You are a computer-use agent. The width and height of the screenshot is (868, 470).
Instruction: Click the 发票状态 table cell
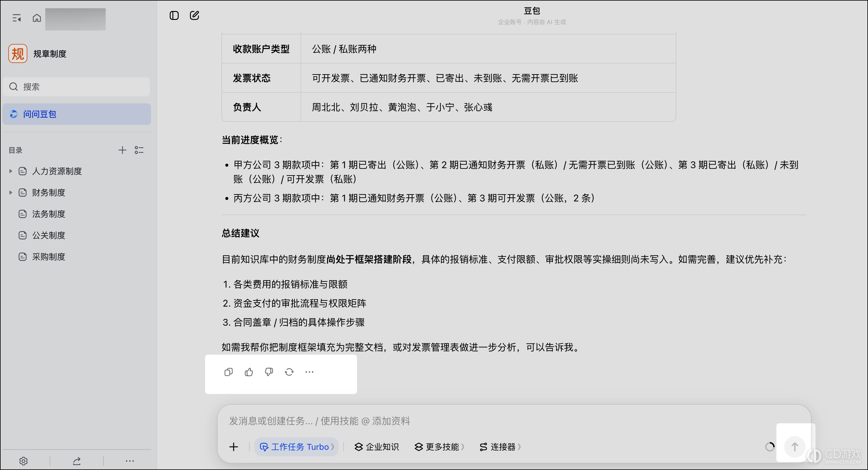point(262,78)
